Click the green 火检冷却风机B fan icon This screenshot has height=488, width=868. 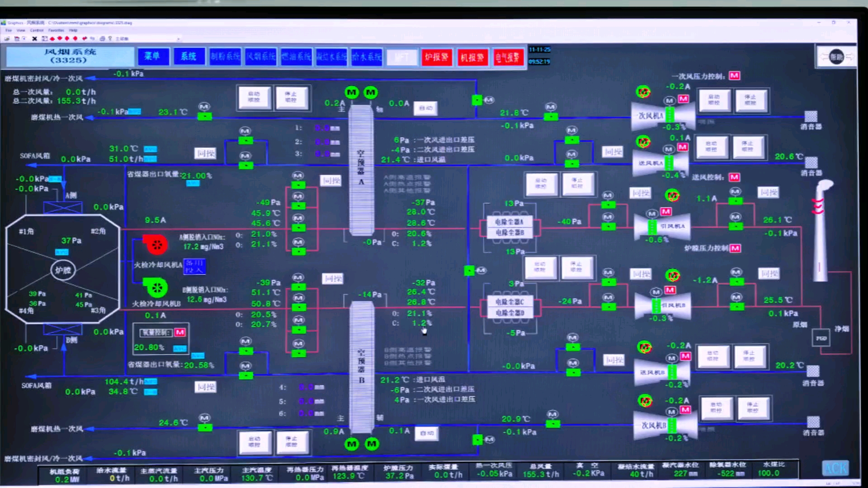(156, 287)
